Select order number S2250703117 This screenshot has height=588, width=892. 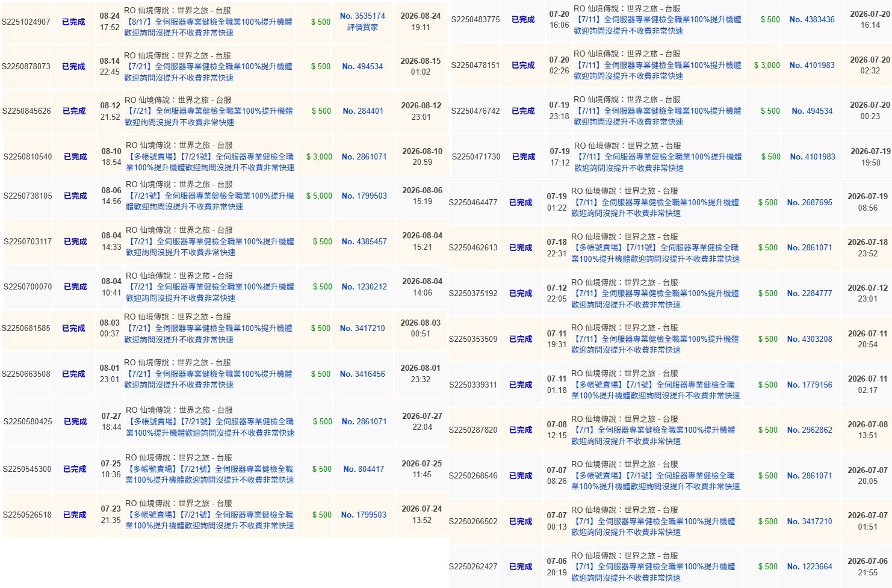click(x=28, y=242)
